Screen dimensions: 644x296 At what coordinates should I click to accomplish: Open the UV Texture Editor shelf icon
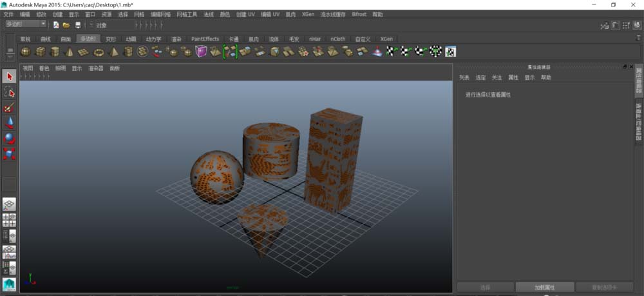(451, 52)
